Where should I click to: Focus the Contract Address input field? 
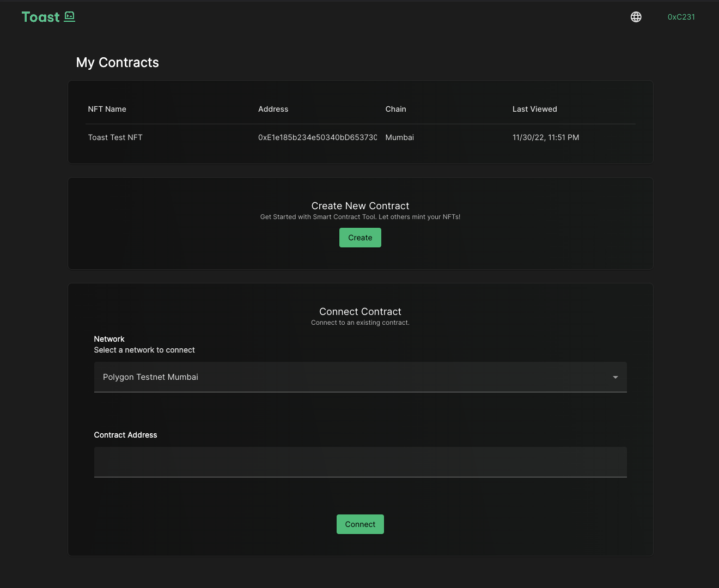coord(360,462)
